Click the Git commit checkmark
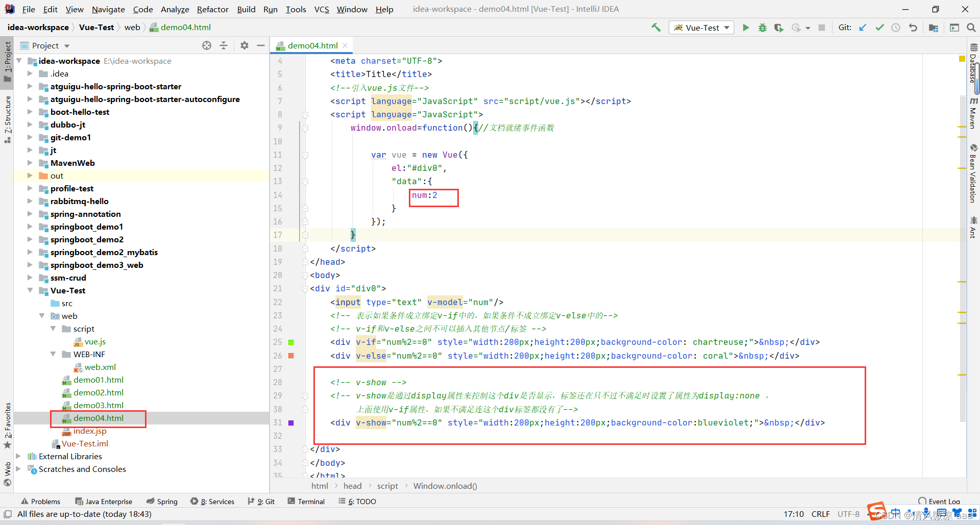980x525 pixels. (879, 28)
